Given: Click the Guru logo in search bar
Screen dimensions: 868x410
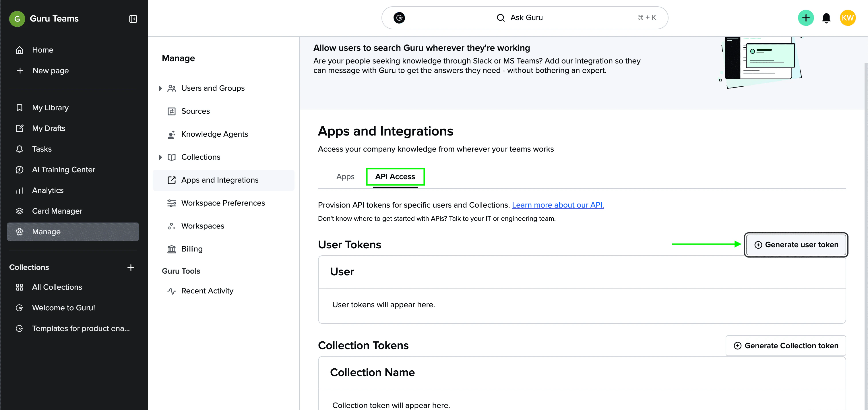Looking at the screenshot, I should pos(399,18).
